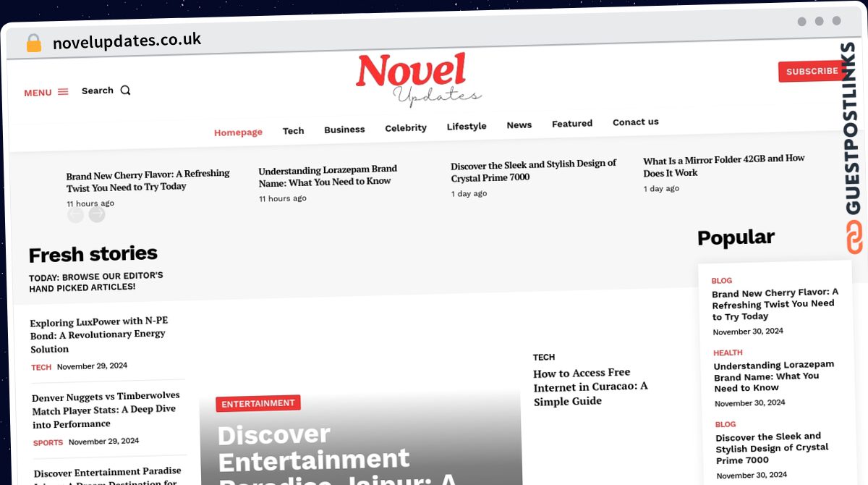
Task: Open the hamburger MENU icon
Action: [63, 92]
